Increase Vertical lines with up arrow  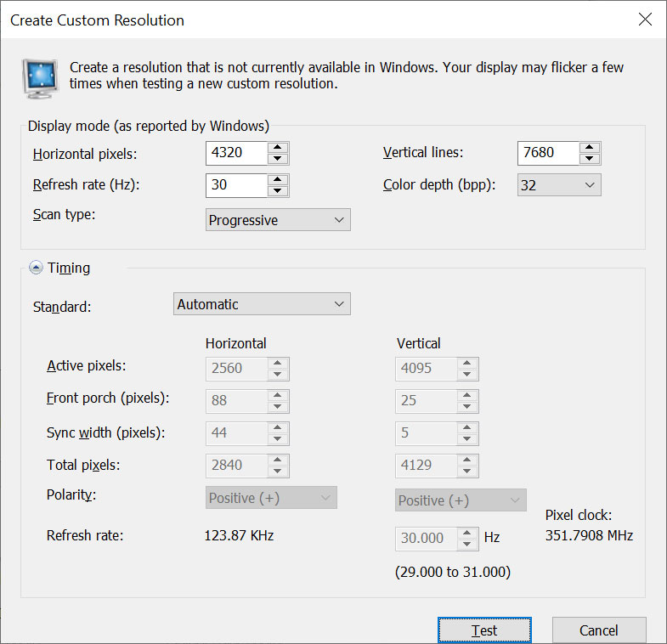[x=590, y=148]
